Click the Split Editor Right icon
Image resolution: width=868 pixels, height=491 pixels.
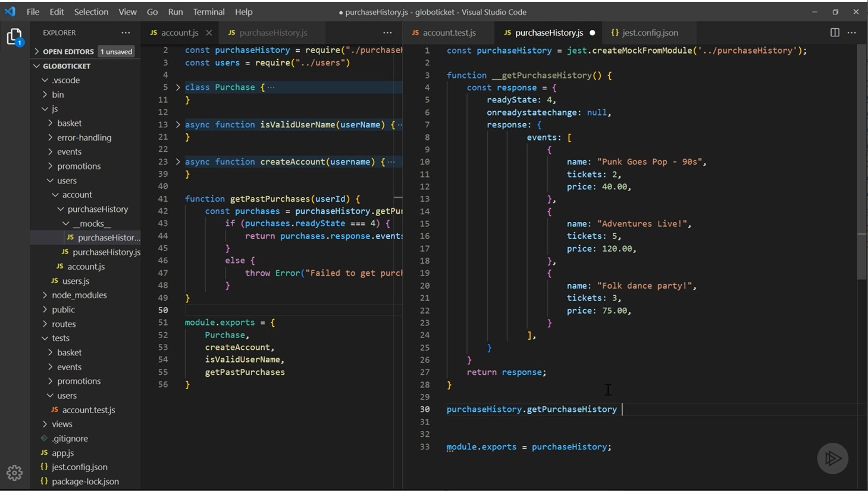pos(835,33)
